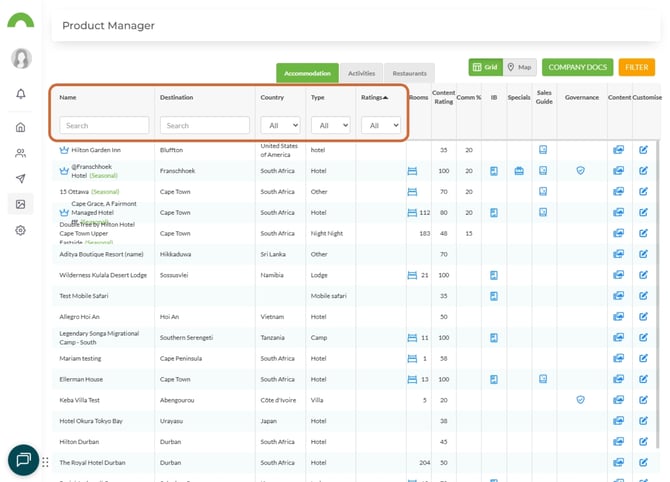The image size is (670, 482).
Task: Click the 'Mariam testing' name cell
Action: (x=80, y=359)
